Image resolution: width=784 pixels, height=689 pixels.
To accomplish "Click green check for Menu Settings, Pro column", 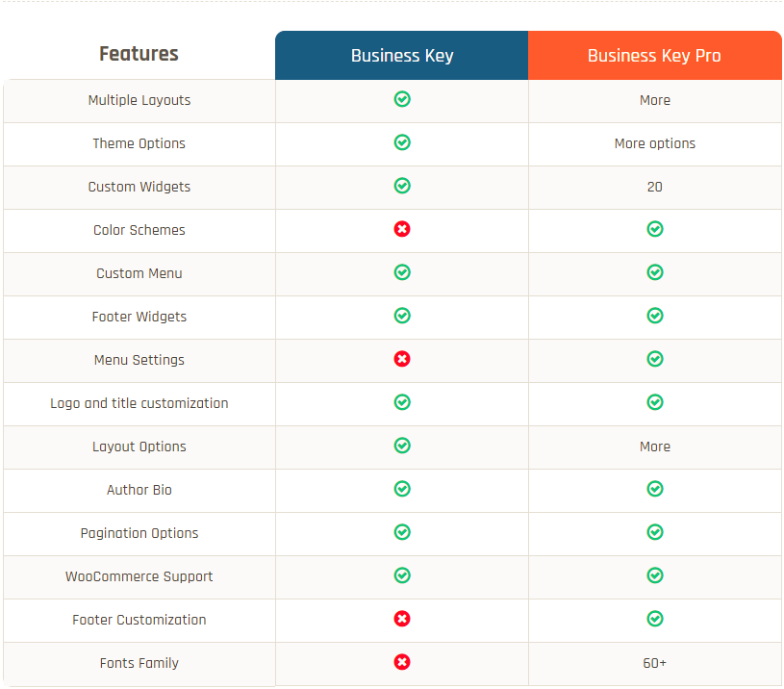I will point(655,359).
